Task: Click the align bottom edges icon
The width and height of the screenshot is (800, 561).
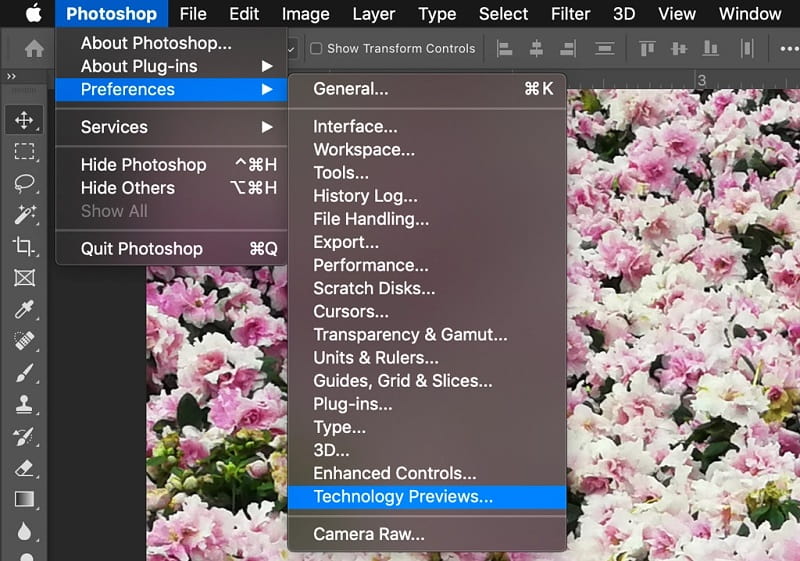Action: 710,49
